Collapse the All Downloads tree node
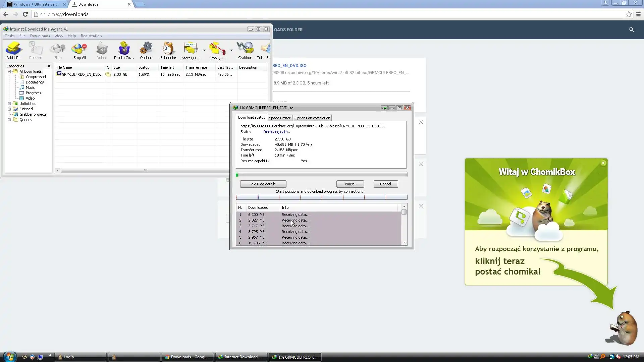Screen dimensions: 644x362 pos(9,71)
